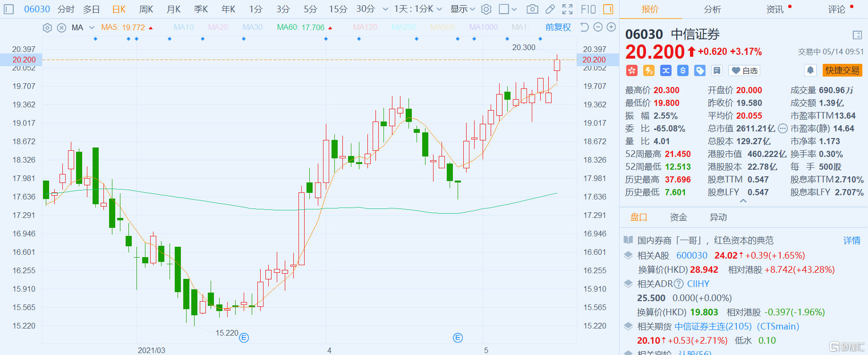Open MA indicator settings gear
Screen dimensions: 868x355
tap(47, 28)
